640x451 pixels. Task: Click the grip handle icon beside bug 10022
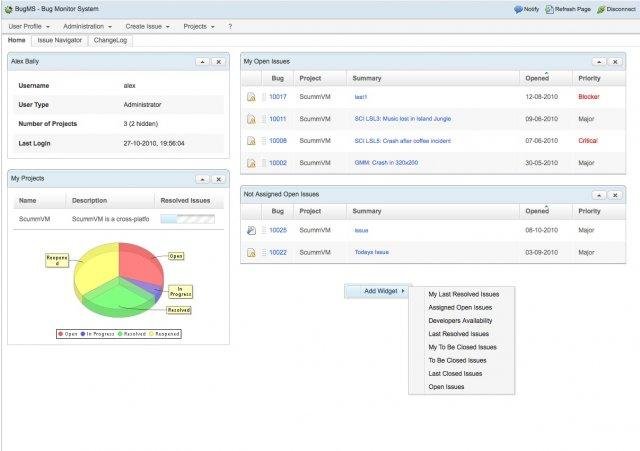(264, 253)
